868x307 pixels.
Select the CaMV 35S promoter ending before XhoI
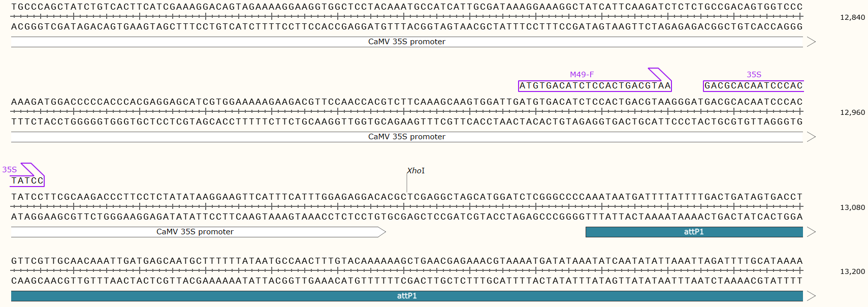(x=195, y=232)
